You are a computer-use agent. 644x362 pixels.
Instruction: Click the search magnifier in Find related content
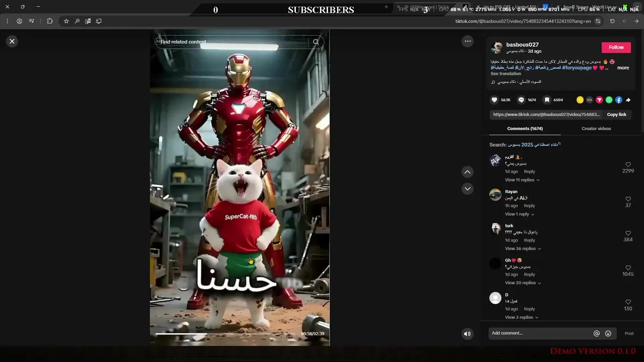316,42
